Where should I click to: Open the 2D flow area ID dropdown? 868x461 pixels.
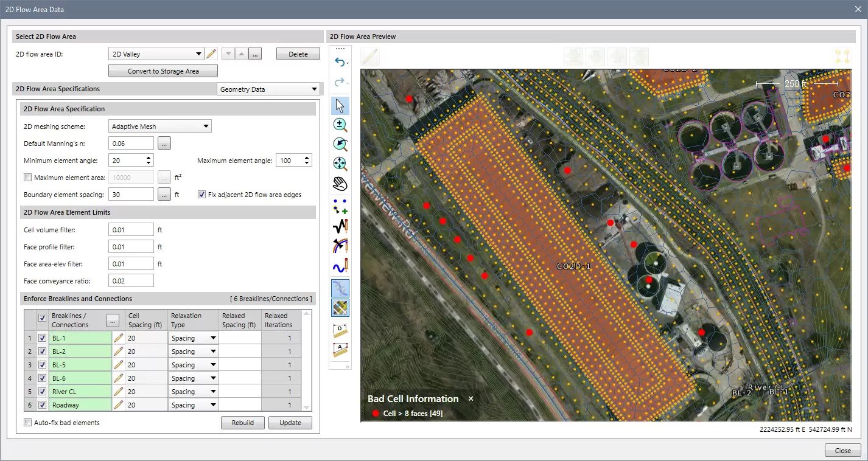(198, 54)
